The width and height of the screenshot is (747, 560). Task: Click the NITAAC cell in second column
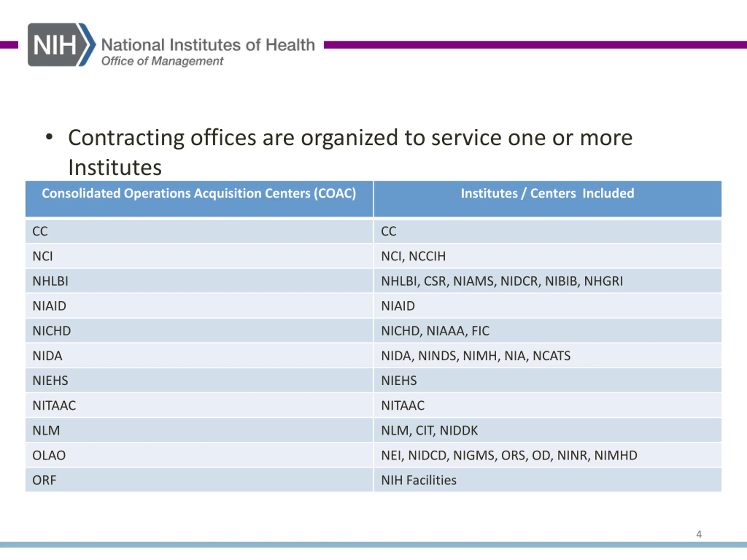[x=403, y=405]
